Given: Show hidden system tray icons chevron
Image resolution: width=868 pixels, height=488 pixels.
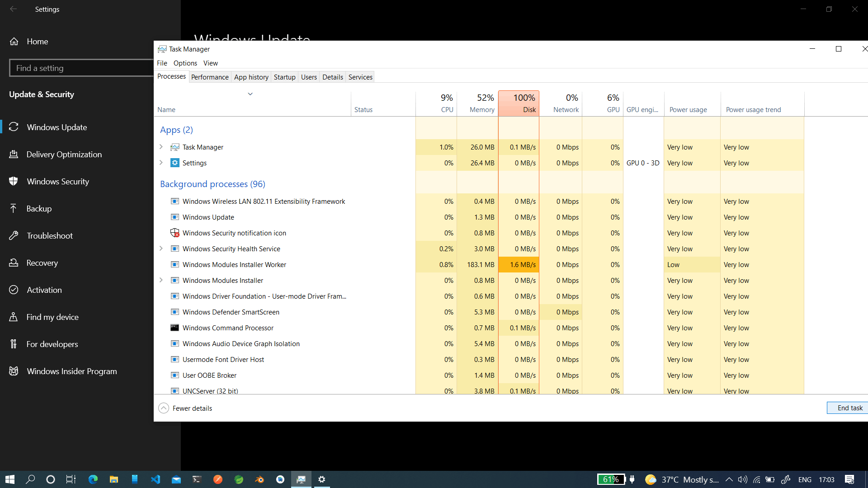Looking at the screenshot, I should (729, 479).
